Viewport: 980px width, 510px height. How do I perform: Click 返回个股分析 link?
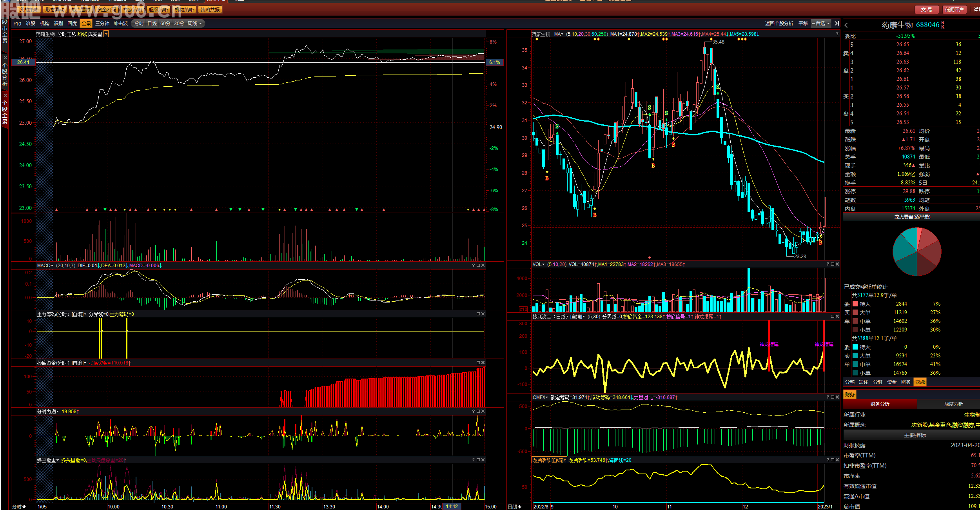click(x=779, y=24)
